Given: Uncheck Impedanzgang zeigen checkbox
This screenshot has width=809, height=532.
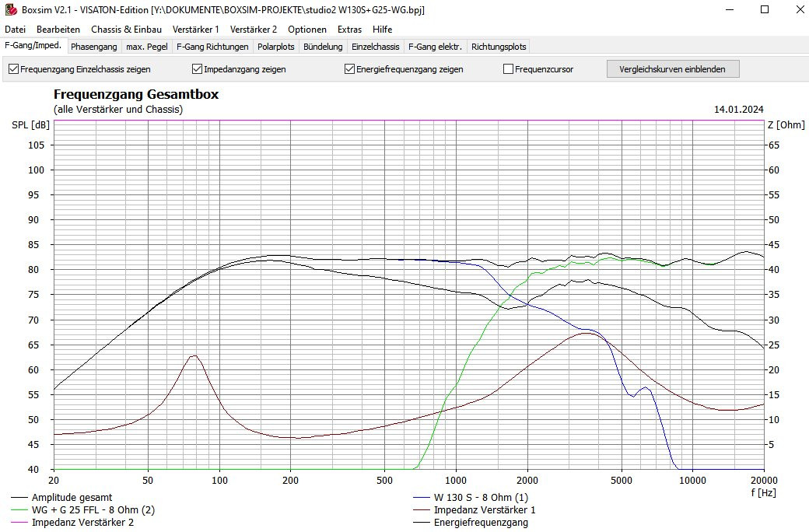Looking at the screenshot, I should click(197, 68).
